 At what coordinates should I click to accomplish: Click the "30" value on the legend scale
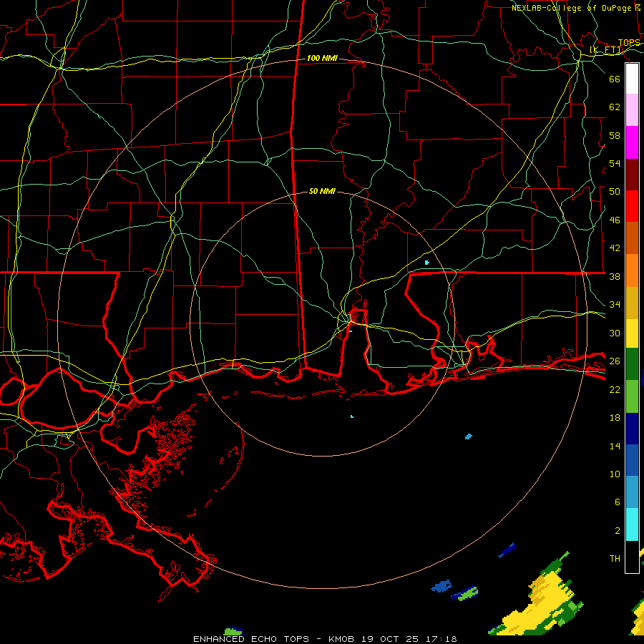[615, 333]
